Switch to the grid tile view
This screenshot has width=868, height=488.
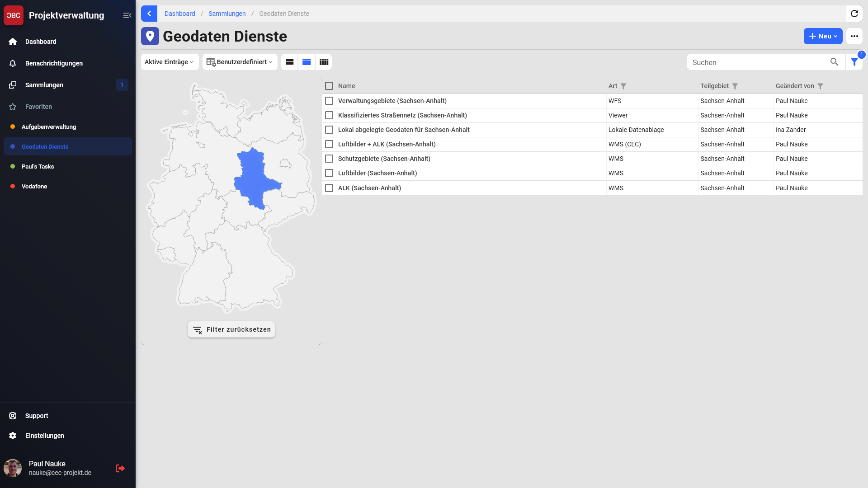[x=324, y=62]
